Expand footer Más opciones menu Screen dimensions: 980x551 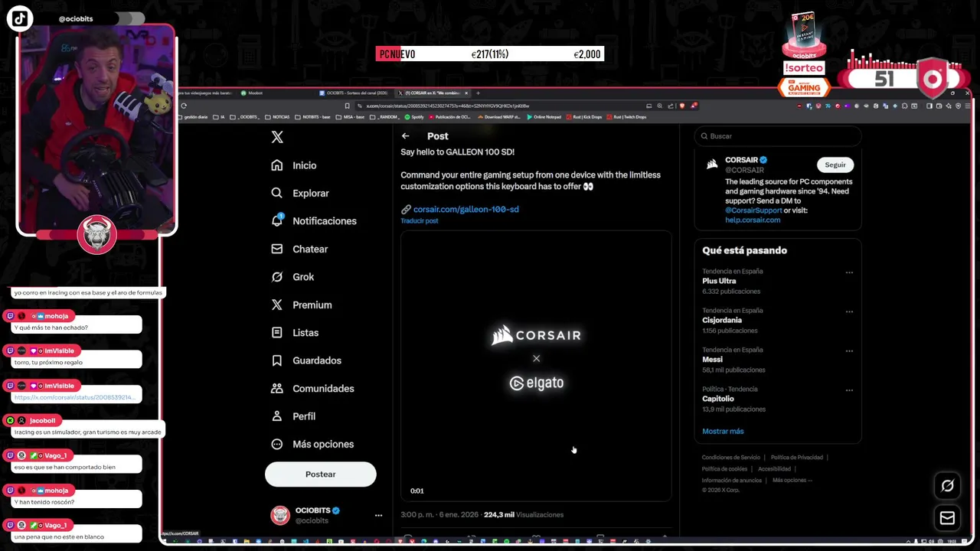tap(792, 481)
